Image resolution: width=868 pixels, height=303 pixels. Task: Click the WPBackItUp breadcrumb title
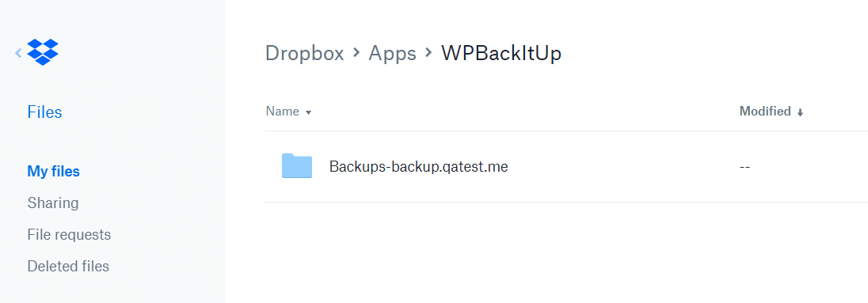click(x=501, y=53)
